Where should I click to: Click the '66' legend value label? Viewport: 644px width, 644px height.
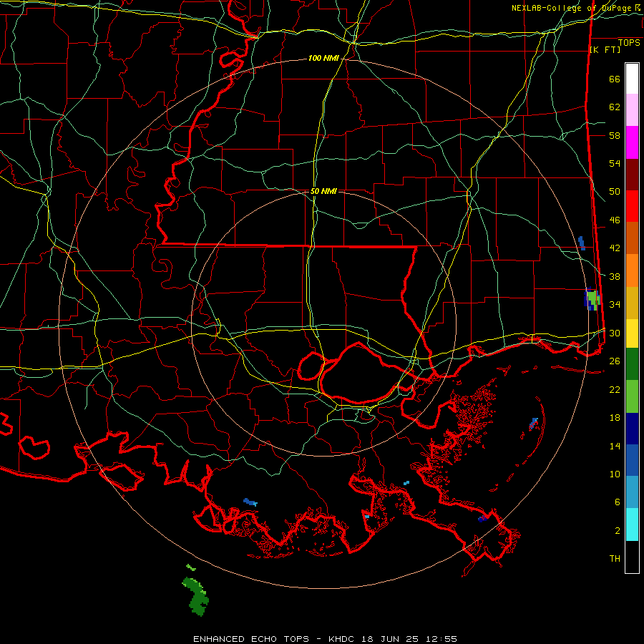pos(615,79)
